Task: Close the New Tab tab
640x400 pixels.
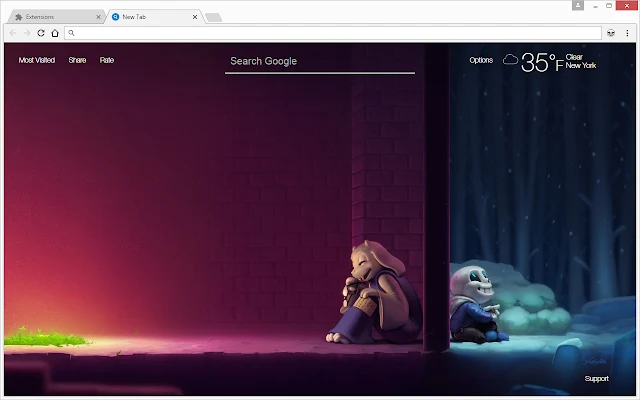Action: (195, 17)
